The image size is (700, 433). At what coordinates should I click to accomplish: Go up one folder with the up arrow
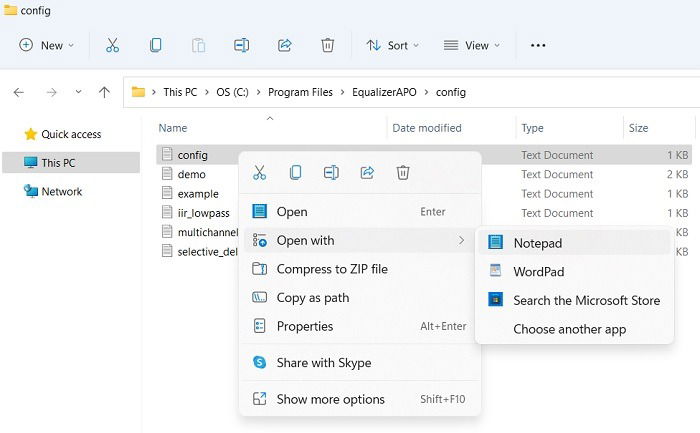click(x=104, y=92)
